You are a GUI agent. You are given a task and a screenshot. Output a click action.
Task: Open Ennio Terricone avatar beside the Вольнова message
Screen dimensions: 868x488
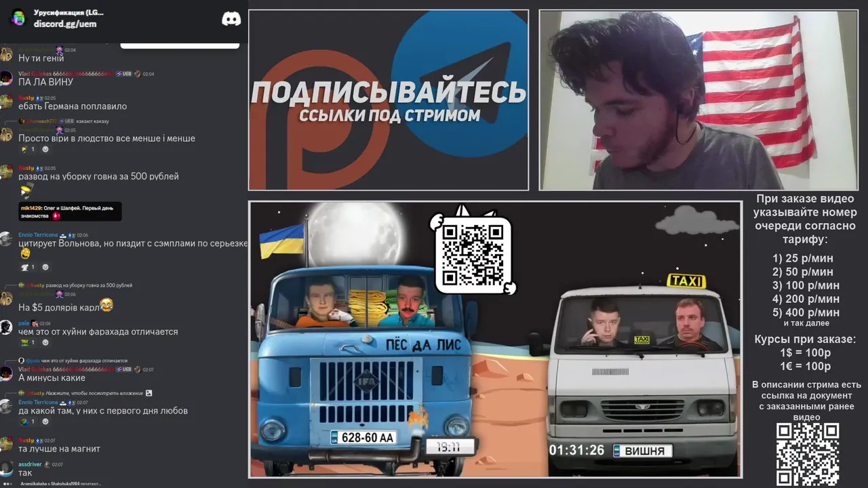click(x=6, y=239)
